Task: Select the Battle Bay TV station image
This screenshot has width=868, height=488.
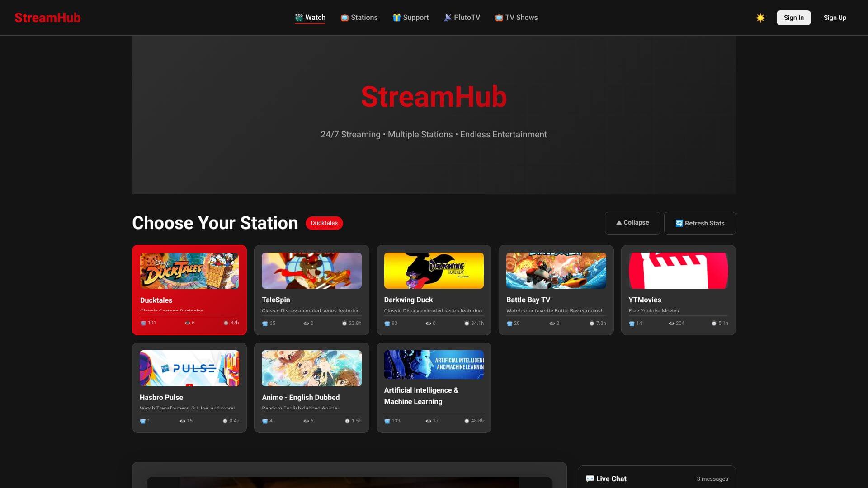Action: (x=556, y=271)
